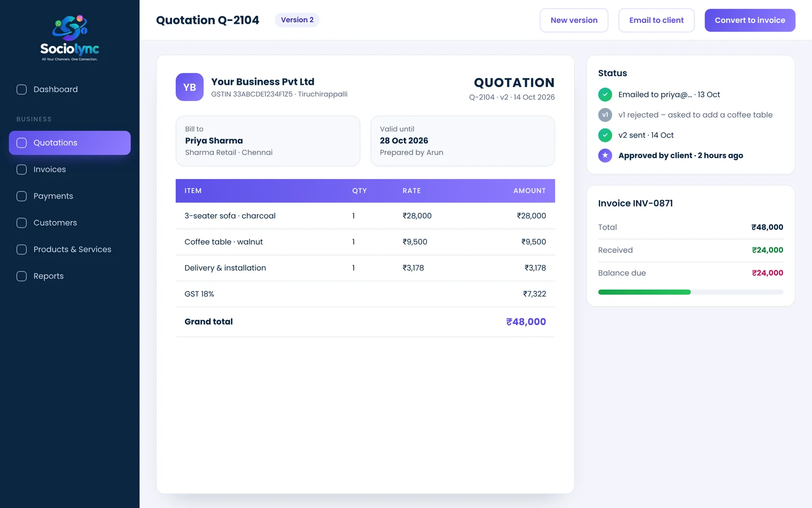Go to Invoices in the sidebar
The width and height of the screenshot is (812, 508).
coord(70,170)
